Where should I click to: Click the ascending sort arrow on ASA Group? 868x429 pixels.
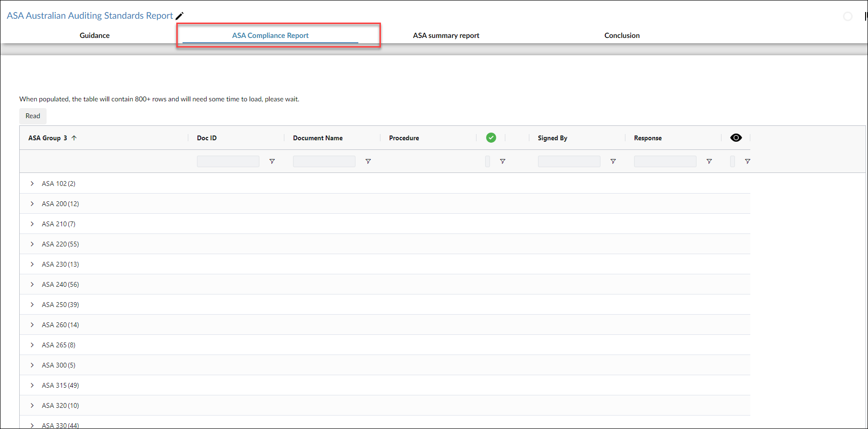(x=74, y=138)
